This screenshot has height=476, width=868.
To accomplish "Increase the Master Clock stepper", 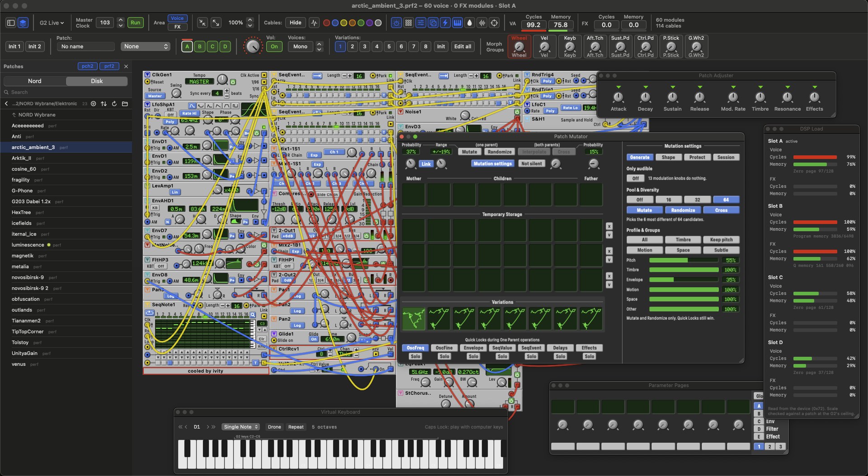I will (x=120, y=20).
